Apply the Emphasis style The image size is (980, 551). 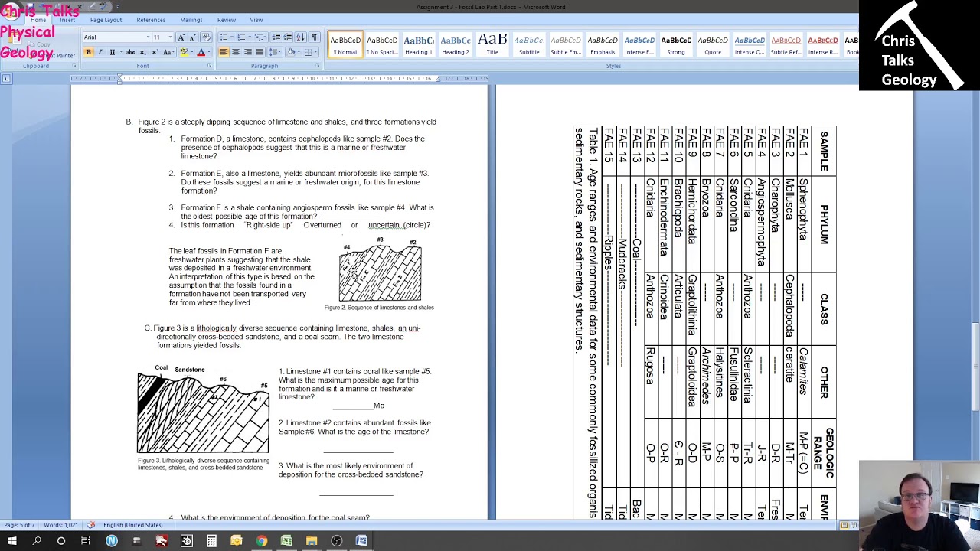click(602, 45)
